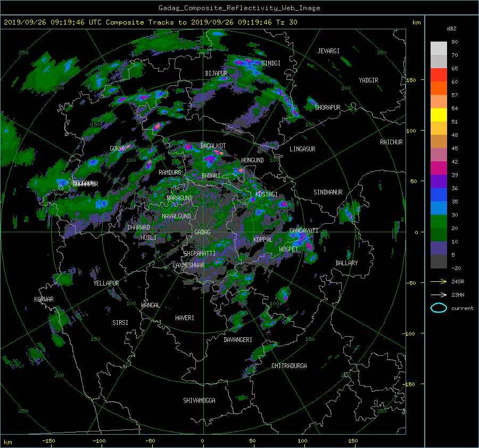This screenshot has height=448, width=479.
Task: Click the GADAG radar center label
Action: (x=202, y=232)
